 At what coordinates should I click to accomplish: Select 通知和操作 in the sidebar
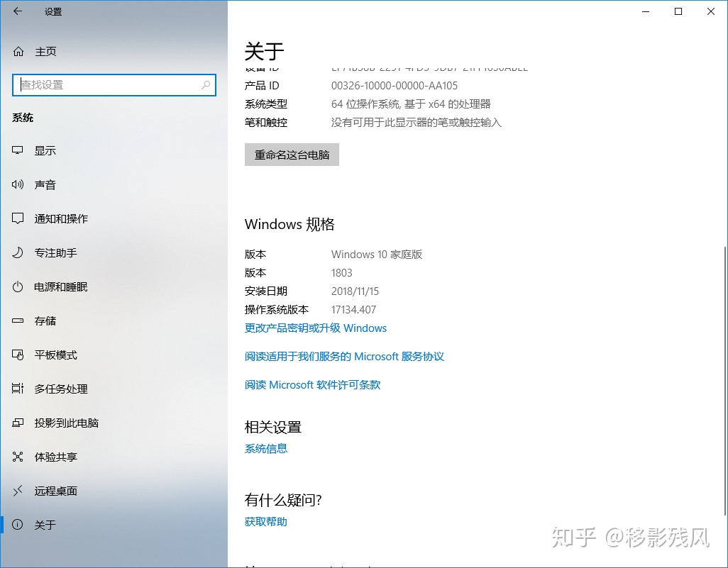(61, 218)
